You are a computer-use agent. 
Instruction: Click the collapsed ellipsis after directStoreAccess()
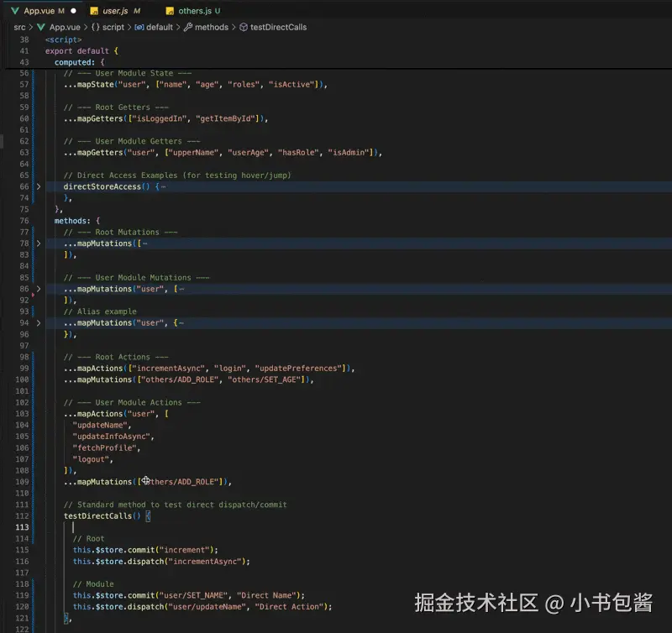tap(163, 186)
